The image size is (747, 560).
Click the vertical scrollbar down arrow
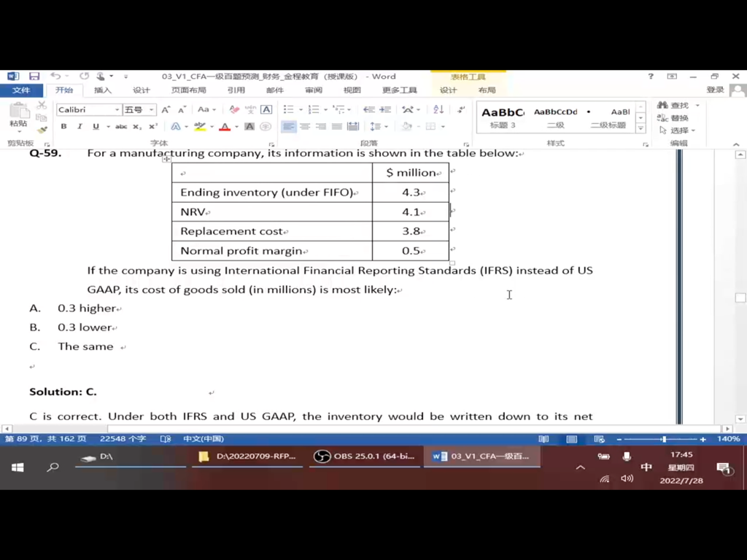(x=740, y=419)
